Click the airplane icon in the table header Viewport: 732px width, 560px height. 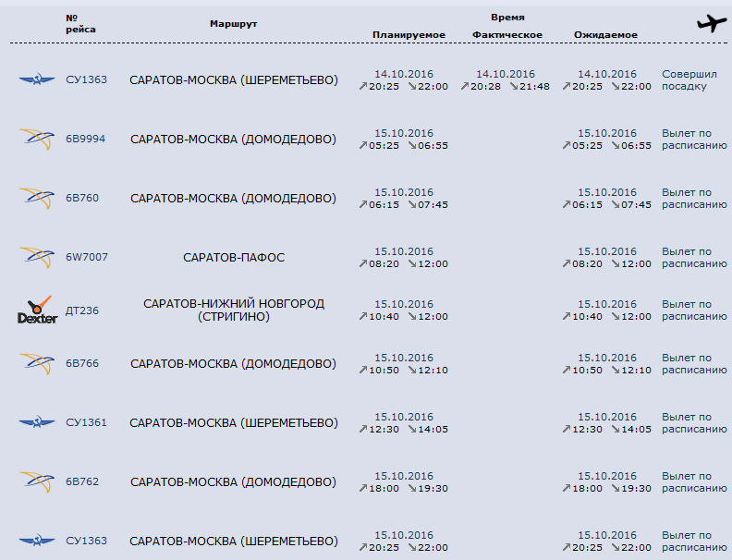pos(710,23)
